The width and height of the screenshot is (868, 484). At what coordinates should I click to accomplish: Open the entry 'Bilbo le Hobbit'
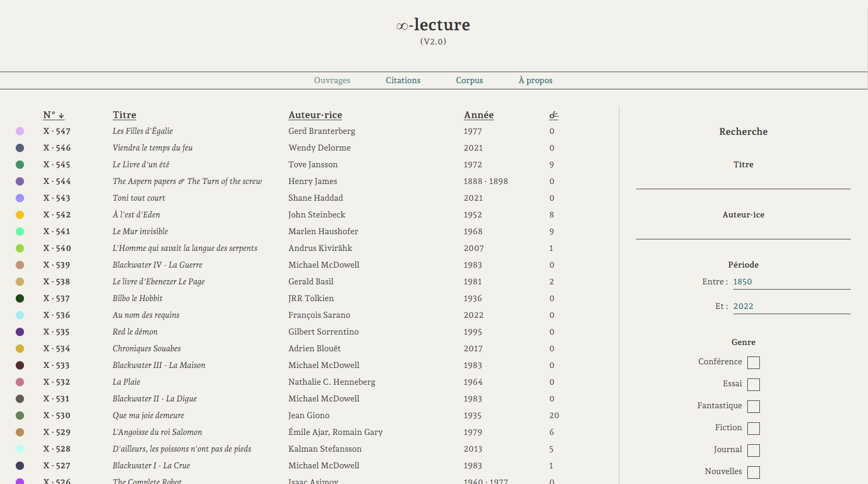pyautogui.click(x=137, y=298)
